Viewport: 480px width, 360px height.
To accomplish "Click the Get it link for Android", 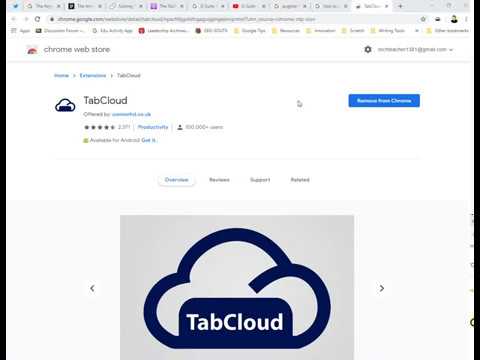I will point(148,140).
